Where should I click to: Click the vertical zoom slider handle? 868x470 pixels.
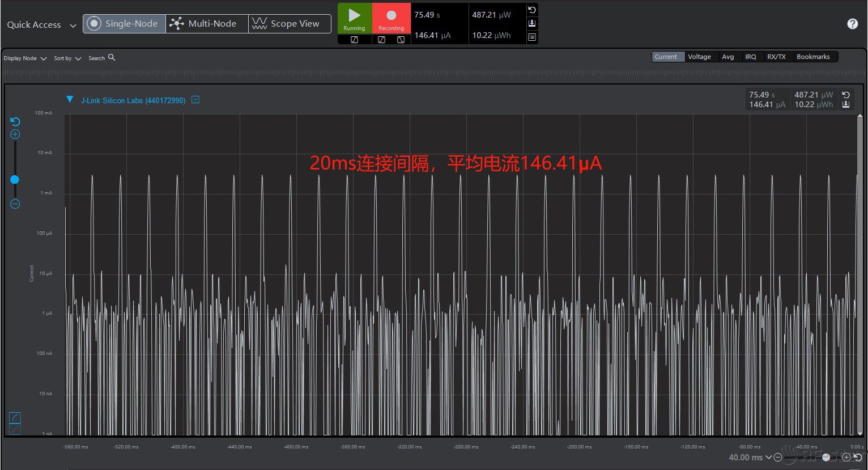coord(15,180)
